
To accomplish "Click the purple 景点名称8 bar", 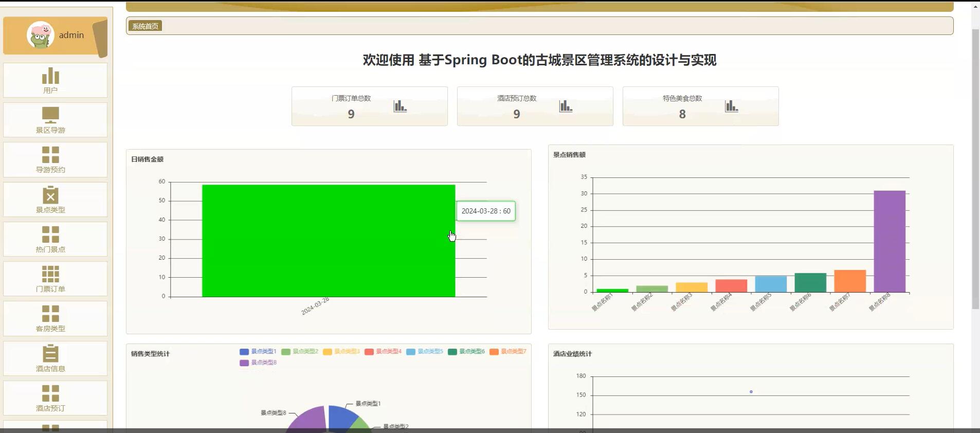I will (x=890, y=242).
